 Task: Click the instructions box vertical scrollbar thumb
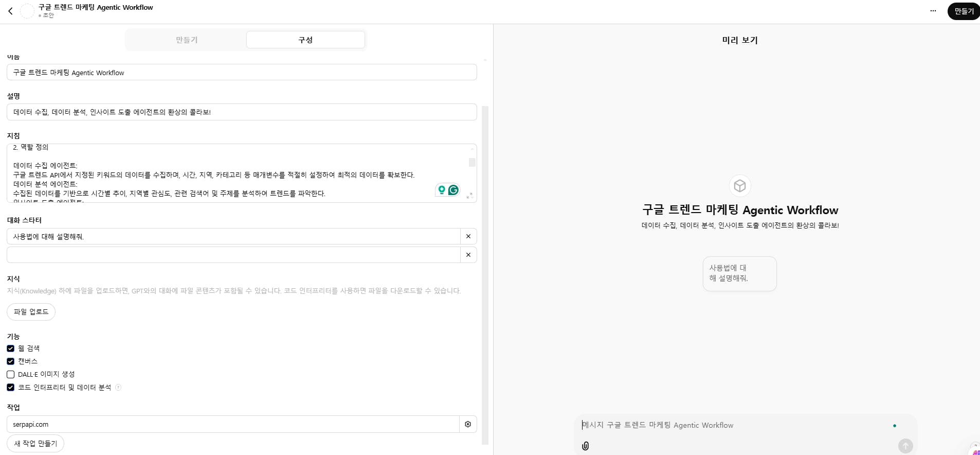click(x=472, y=163)
